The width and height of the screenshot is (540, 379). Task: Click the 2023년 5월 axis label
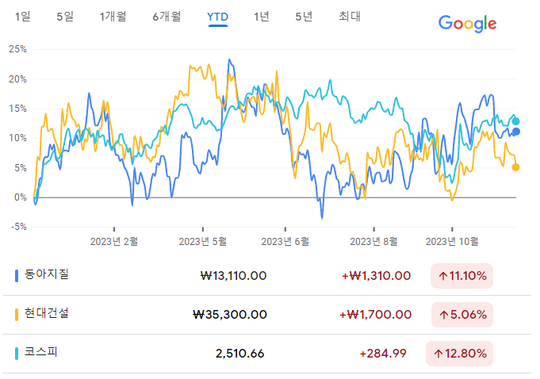202,242
